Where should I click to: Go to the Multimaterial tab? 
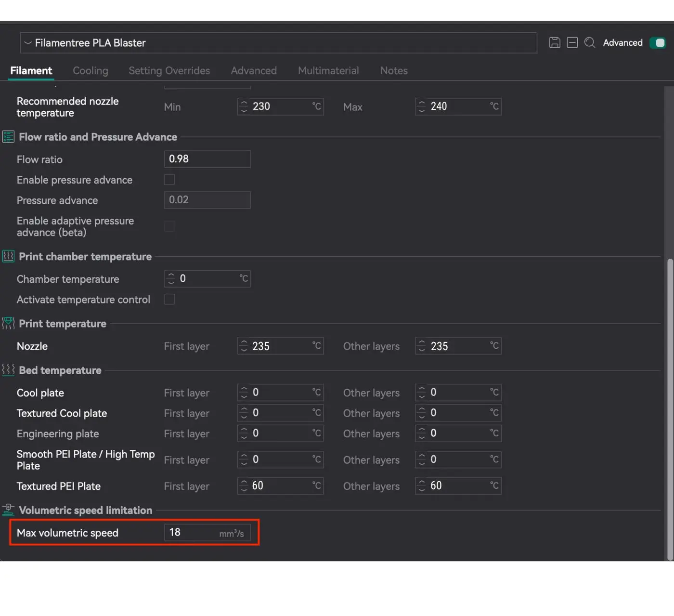tap(328, 71)
